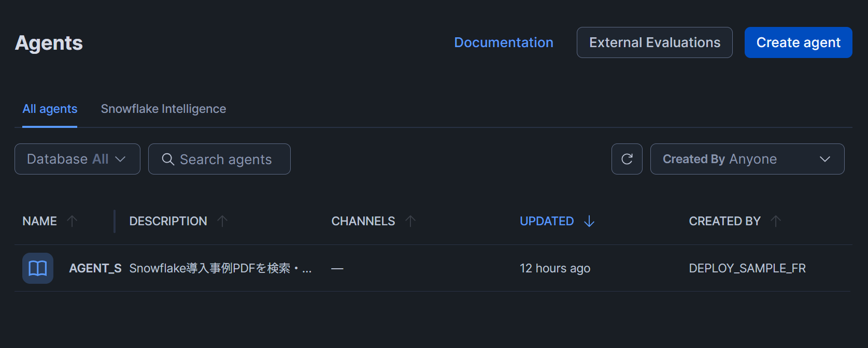Click the Name column sort arrow
This screenshot has height=348, width=868.
coord(72,221)
